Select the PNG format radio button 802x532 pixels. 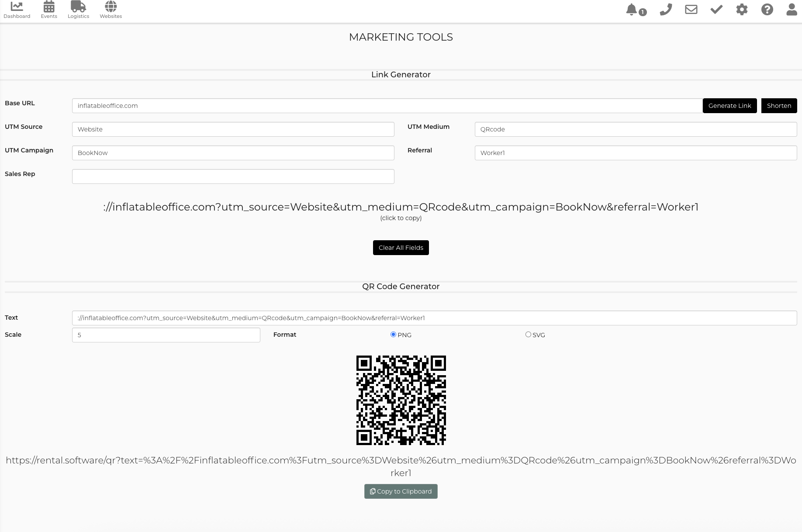coord(393,335)
